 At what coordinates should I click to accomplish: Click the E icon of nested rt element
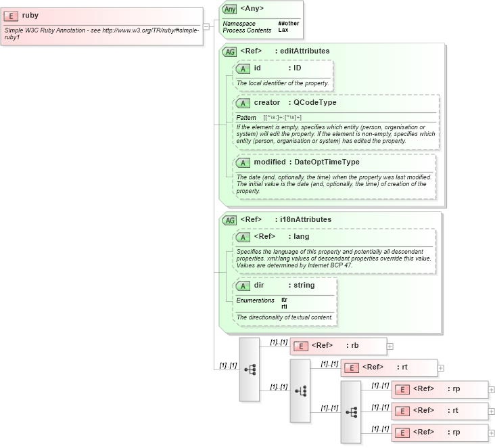tap(402, 411)
